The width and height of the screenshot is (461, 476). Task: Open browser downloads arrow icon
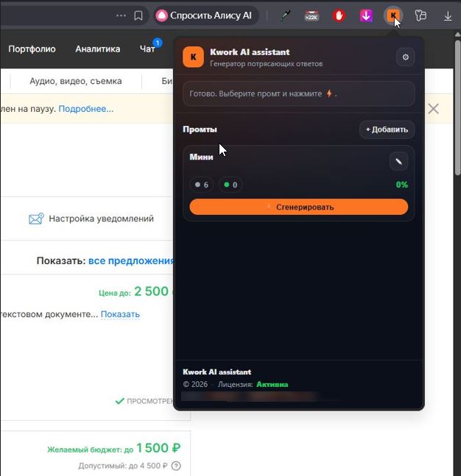(x=448, y=15)
